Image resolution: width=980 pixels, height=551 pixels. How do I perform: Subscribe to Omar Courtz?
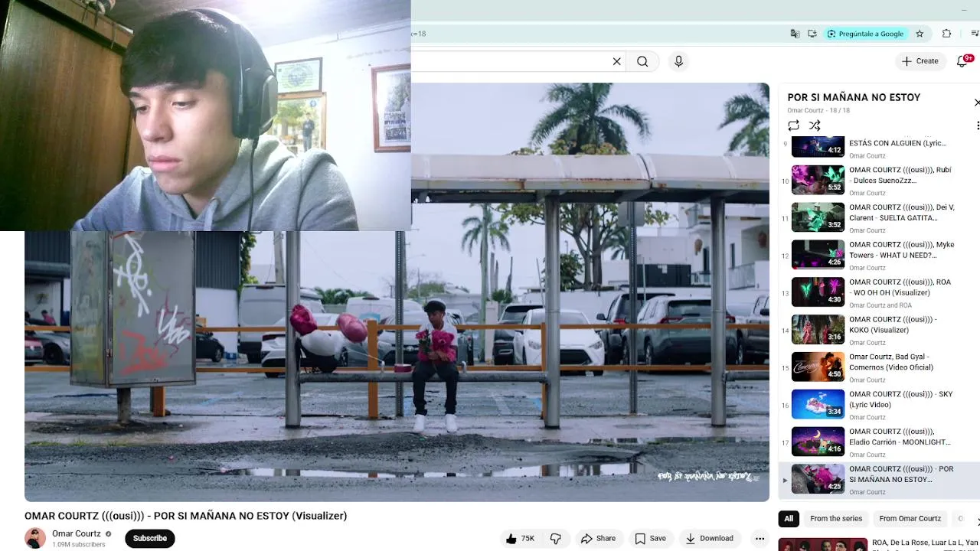click(x=150, y=539)
